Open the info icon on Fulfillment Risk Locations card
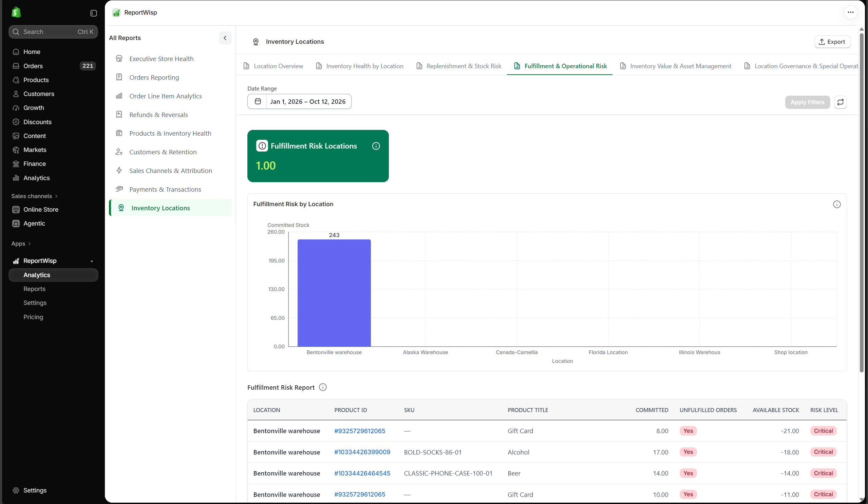Viewport: 868px width, 504px height. tap(376, 146)
